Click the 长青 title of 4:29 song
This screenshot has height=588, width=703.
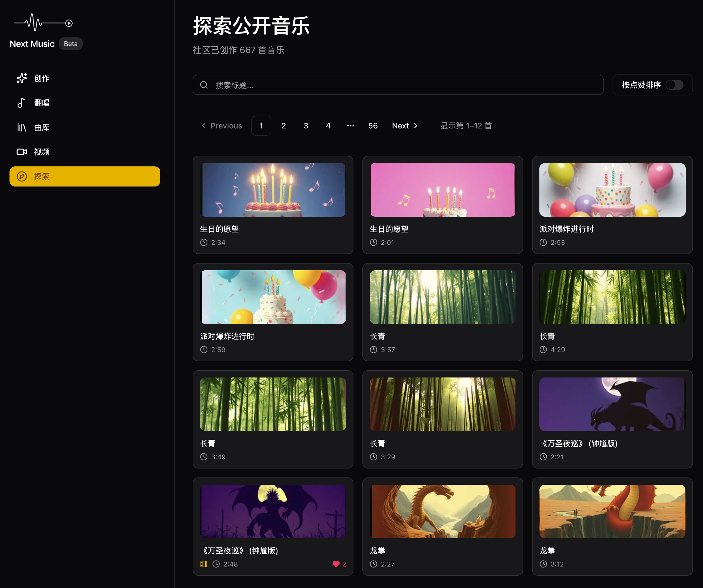[547, 336]
